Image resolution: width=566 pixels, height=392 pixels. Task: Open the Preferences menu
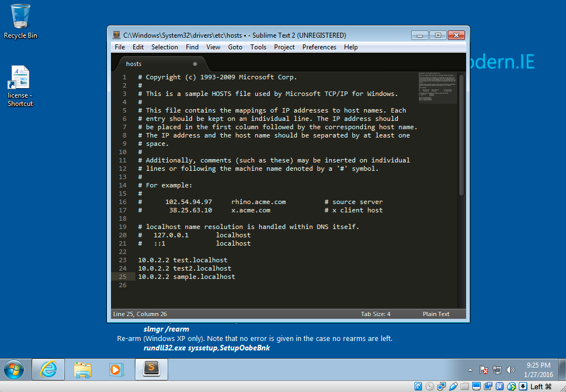tap(319, 47)
